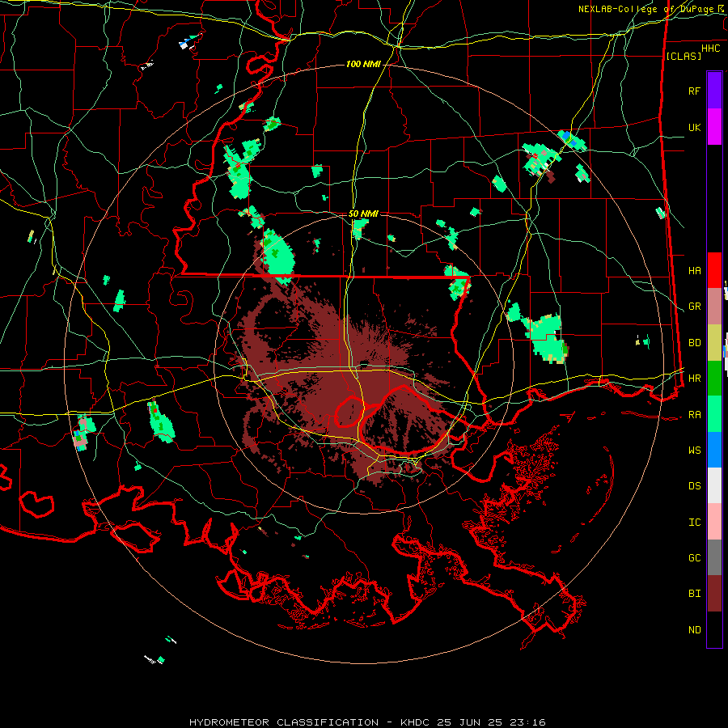
Task: Click the "HR" legend label
Action: tap(694, 379)
